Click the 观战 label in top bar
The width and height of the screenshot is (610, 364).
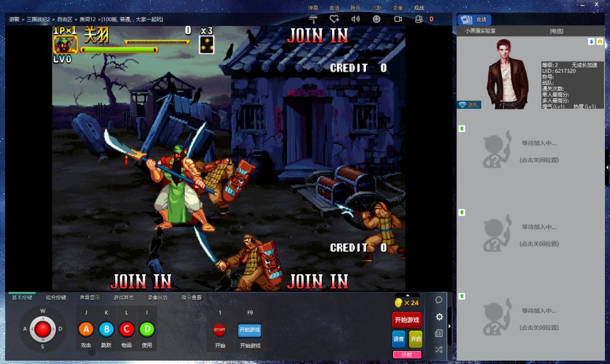click(419, 8)
